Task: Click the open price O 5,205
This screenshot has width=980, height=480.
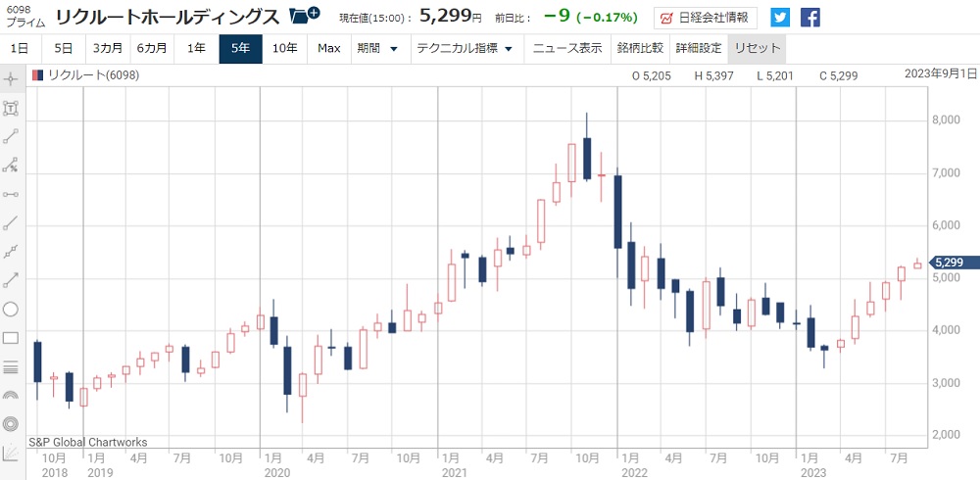Action: (652, 75)
